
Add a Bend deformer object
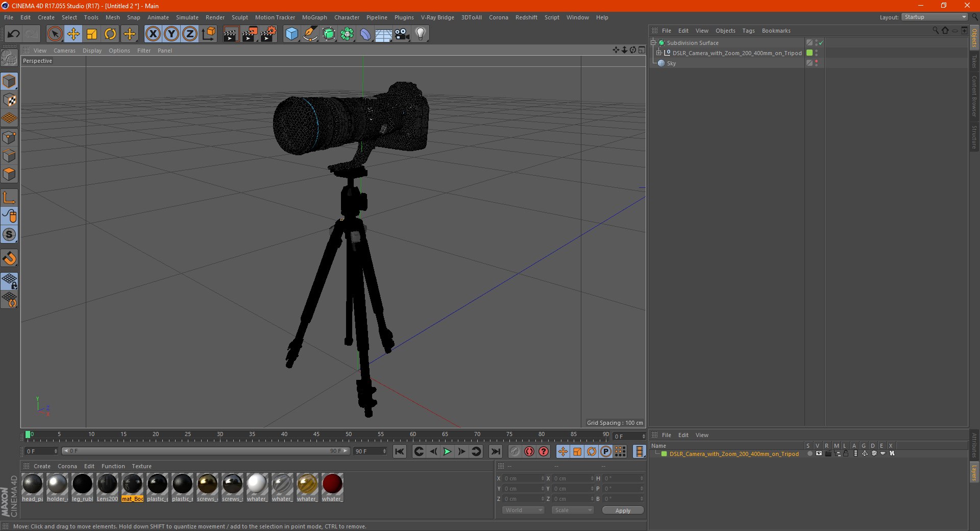pos(365,34)
